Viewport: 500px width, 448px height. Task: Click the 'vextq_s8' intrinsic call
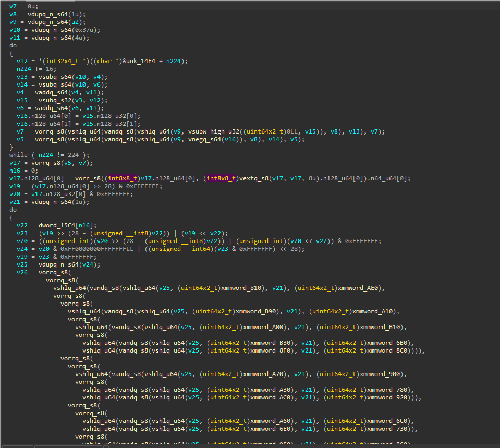tap(254, 178)
